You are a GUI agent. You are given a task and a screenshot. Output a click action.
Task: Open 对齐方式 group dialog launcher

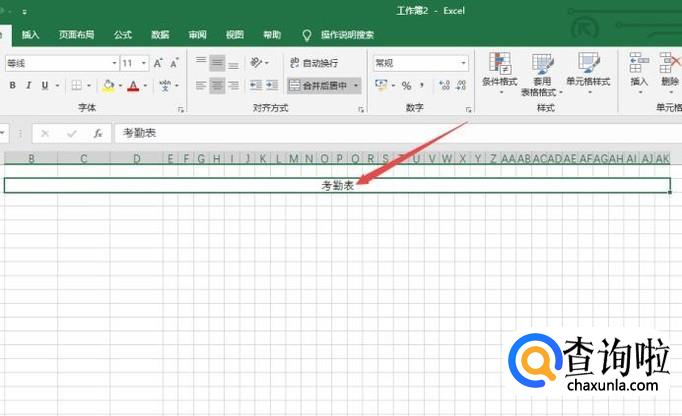point(361,110)
